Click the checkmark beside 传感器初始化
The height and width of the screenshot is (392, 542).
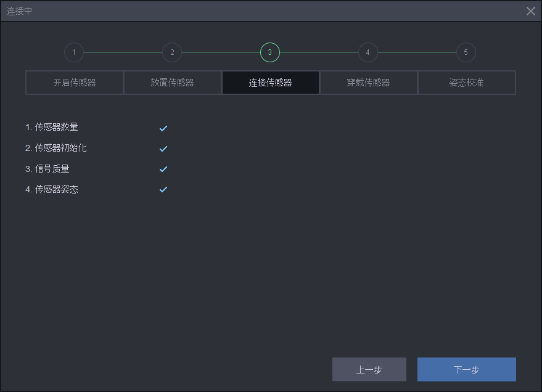pyautogui.click(x=163, y=149)
